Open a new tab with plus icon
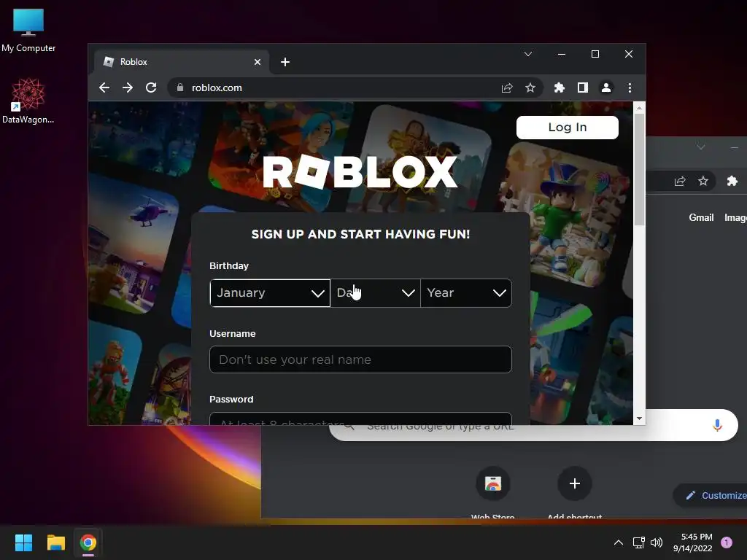747x560 pixels. click(285, 62)
